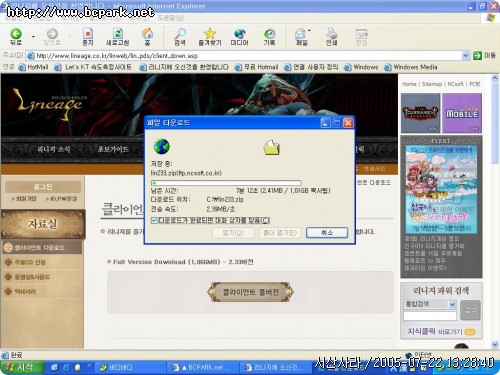Image resolution: width=500 pixels, height=375 pixels.
Task: Open the Tournament banner thumbnail
Action: 420,113
